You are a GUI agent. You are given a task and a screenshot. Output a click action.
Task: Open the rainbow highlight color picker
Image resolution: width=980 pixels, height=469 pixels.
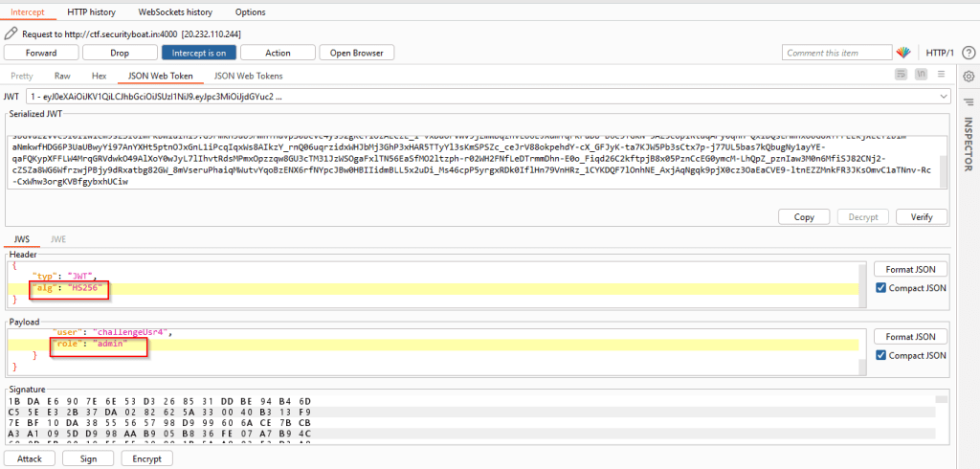coord(903,54)
